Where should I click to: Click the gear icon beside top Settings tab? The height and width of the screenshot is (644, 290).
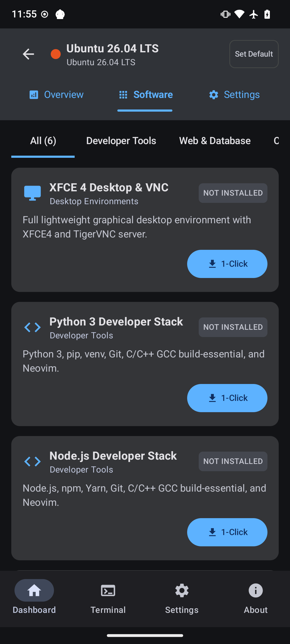214,95
